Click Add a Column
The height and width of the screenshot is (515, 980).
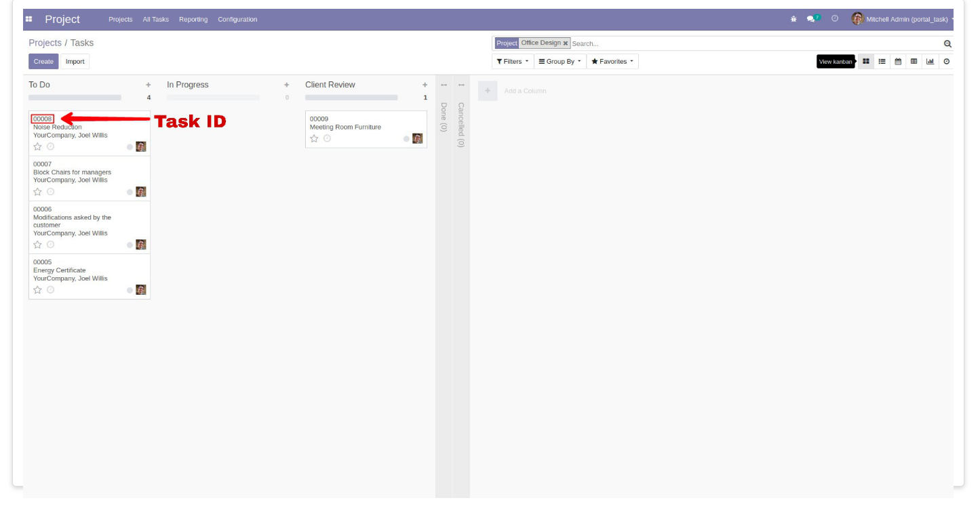pos(525,91)
